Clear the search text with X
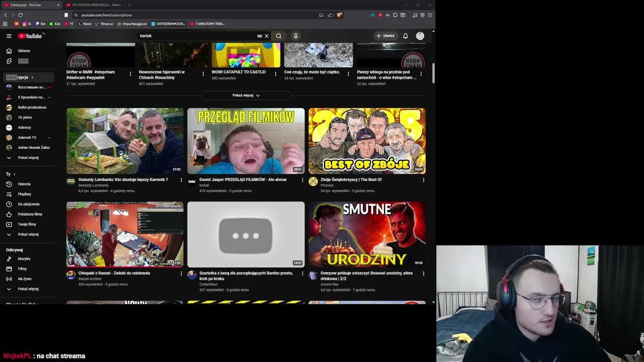 coord(267,36)
